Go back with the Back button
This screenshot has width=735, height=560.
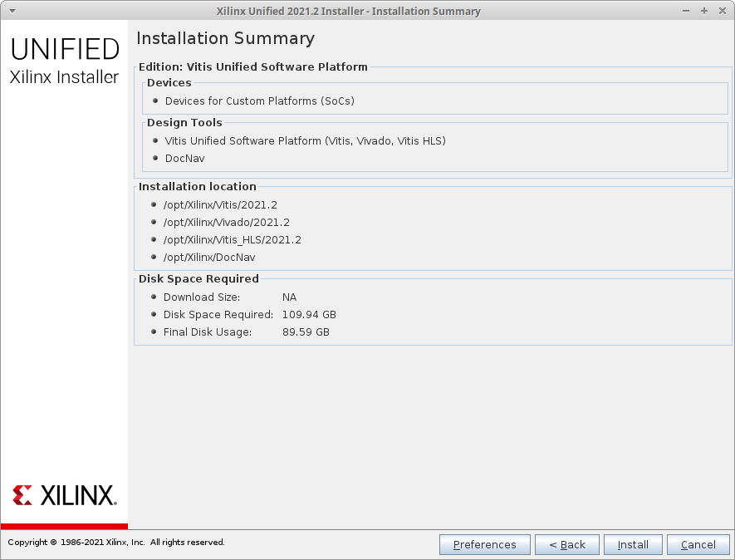tap(566, 545)
